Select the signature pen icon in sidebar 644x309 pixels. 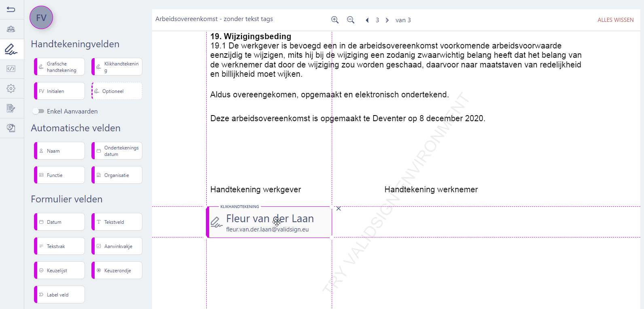tap(11, 49)
